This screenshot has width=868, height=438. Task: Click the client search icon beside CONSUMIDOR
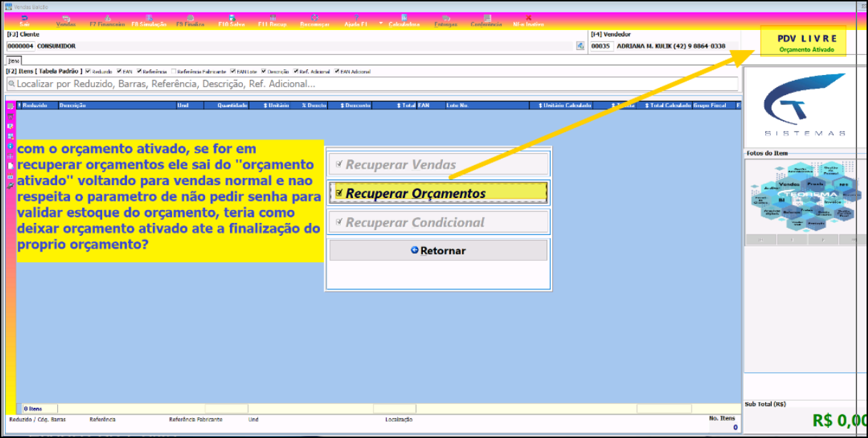click(x=581, y=46)
